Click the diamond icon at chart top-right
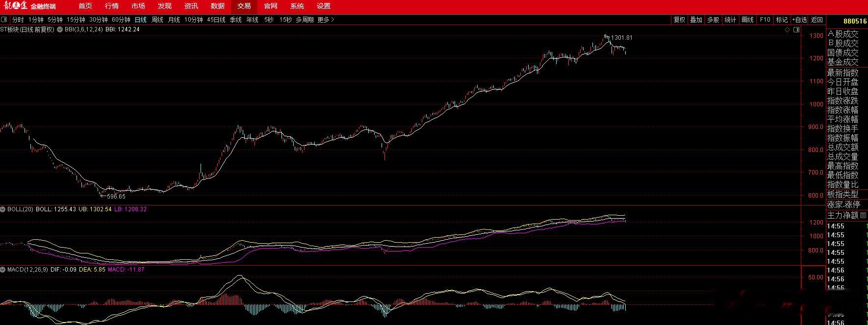 [x=788, y=29]
